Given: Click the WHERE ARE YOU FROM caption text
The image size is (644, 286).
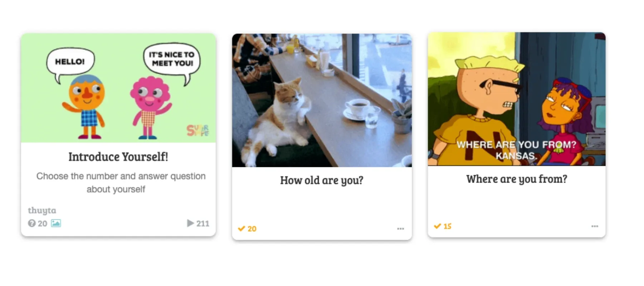Looking at the screenshot, I should coord(516,144).
